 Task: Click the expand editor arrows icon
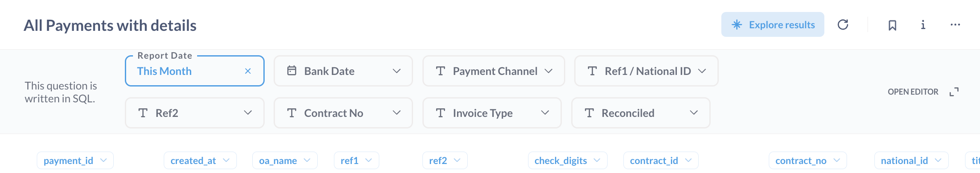[954, 92]
